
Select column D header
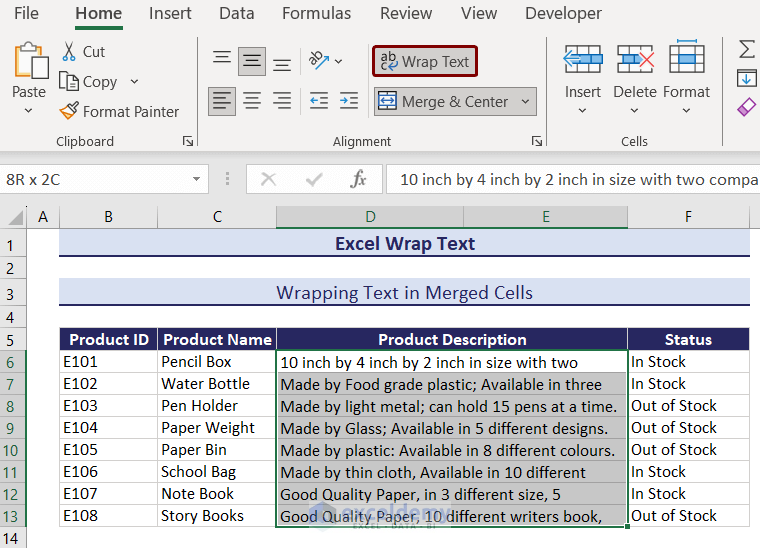(x=370, y=217)
